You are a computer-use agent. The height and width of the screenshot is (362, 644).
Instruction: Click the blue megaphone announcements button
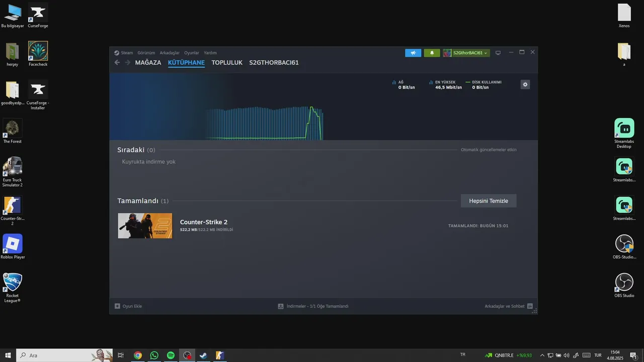[413, 53]
